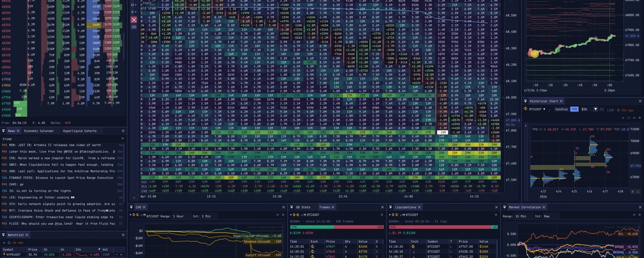Switch to the OB Stats tab
Image resolution: width=644 pixels, height=258 pixels.
303,207
